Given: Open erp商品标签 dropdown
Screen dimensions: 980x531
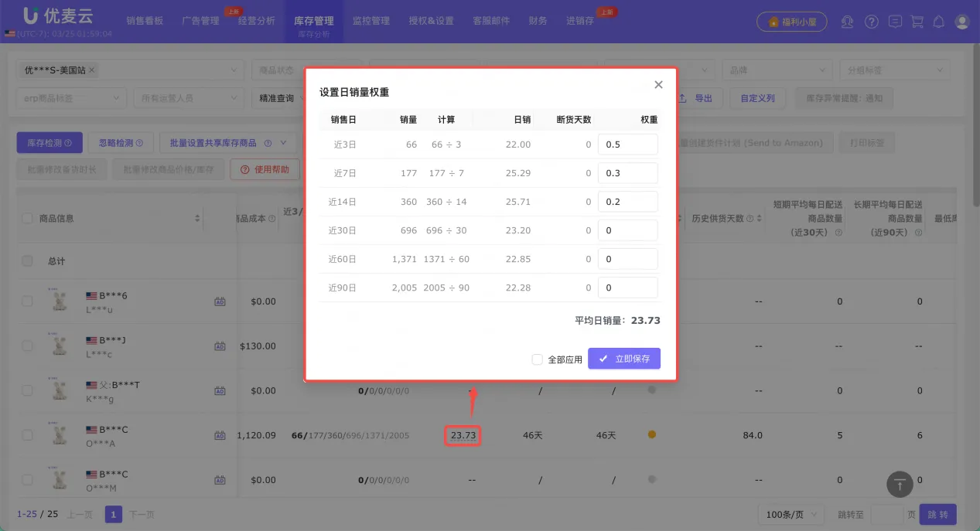Looking at the screenshot, I should [x=71, y=98].
